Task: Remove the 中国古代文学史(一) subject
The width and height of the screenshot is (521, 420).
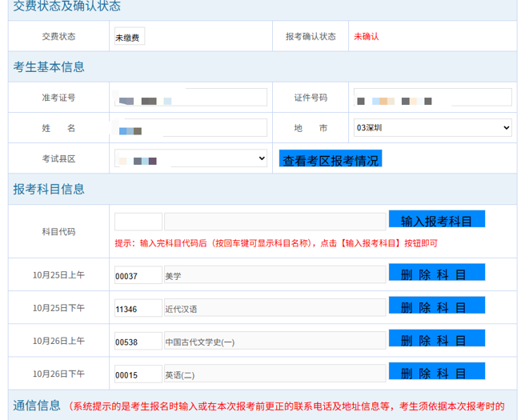Action: tap(436, 339)
